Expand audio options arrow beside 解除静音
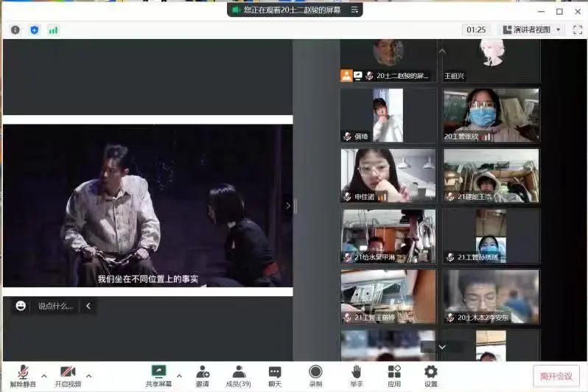The image size is (588, 392). (x=44, y=375)
